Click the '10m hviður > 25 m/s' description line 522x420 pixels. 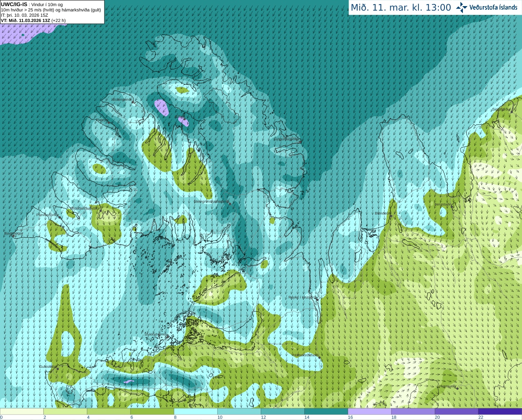pos(51,10)
